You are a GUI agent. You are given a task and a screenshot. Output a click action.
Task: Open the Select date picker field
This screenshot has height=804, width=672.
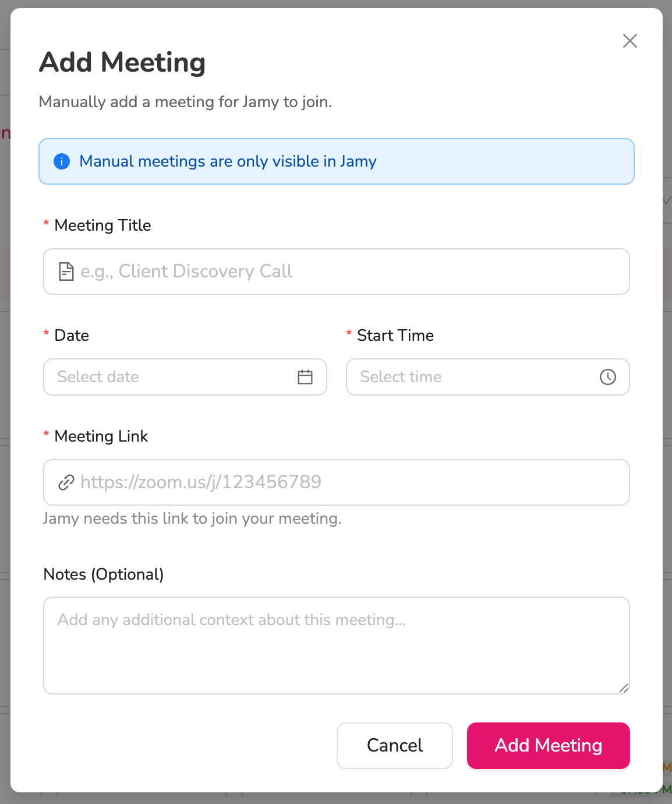[x=185, y=377]
